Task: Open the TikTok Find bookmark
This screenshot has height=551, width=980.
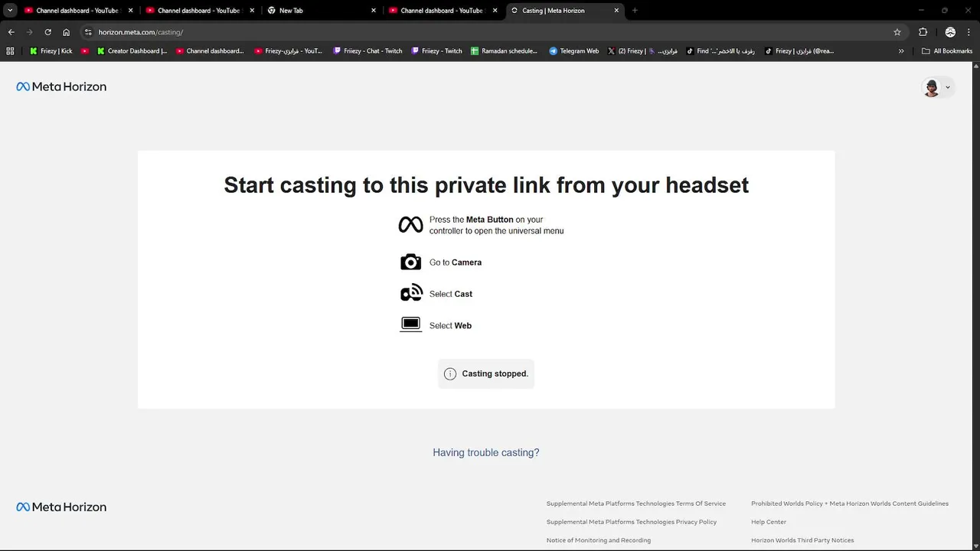Action: click(x=720, y=51)
